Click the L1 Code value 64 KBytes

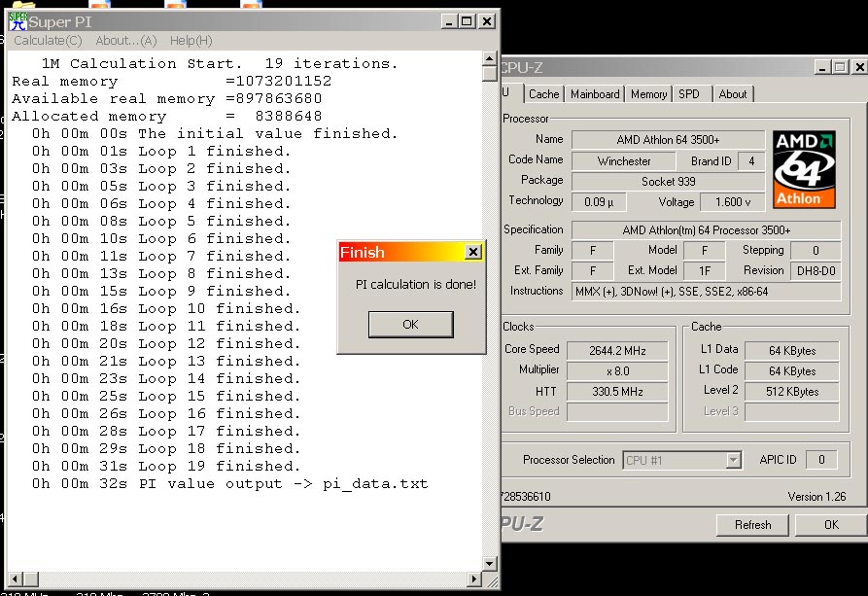pyautogui.click(x=792, y=371)
